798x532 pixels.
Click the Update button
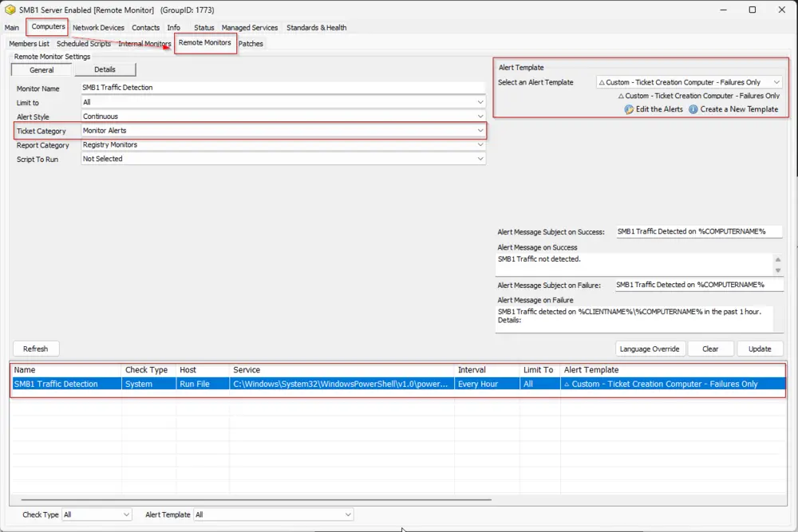pos(760,349)
